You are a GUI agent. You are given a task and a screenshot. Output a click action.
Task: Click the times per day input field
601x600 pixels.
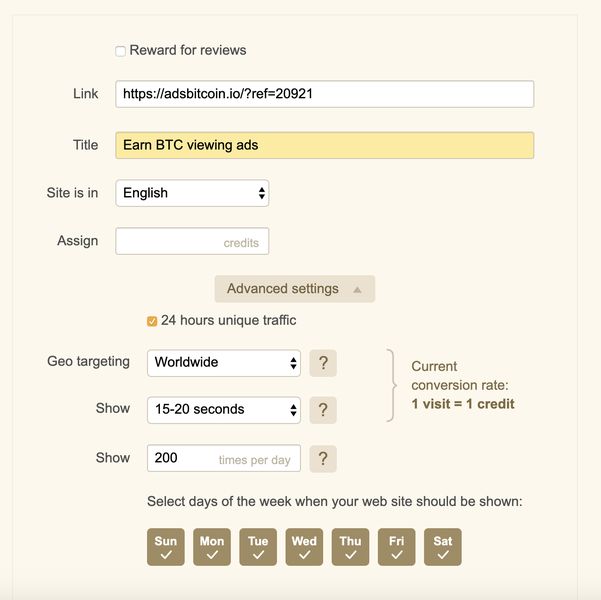pos(223,458)
